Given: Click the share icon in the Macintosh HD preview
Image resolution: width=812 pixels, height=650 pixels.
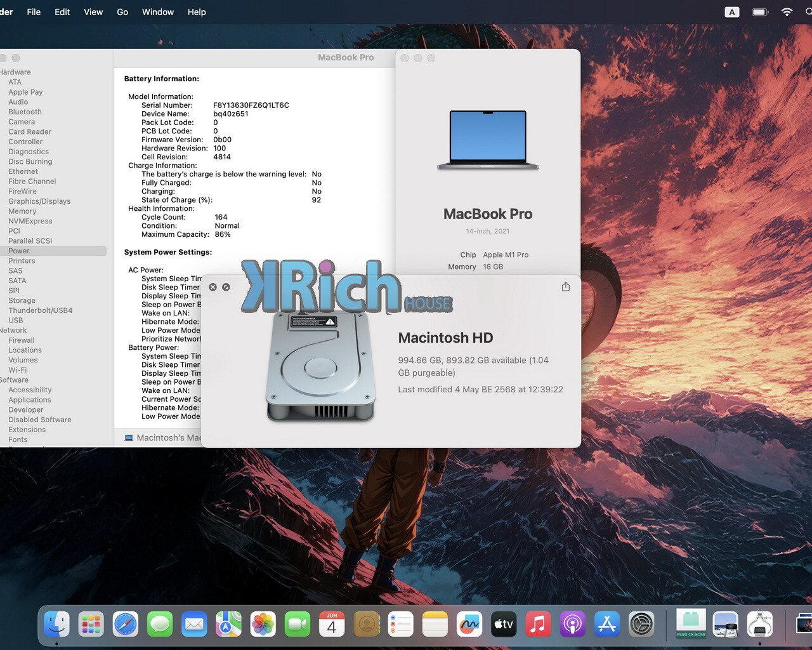Looking at the screenshot, I should coord(566,287).
